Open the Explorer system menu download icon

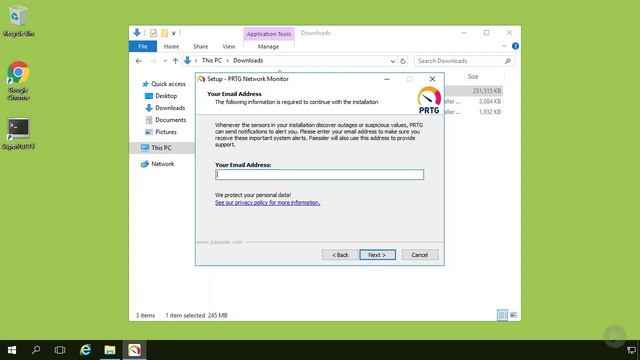137,33
